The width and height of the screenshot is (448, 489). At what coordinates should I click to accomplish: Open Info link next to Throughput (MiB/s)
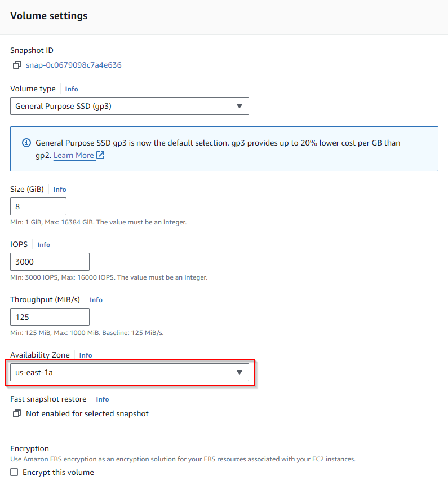point(96,300)
